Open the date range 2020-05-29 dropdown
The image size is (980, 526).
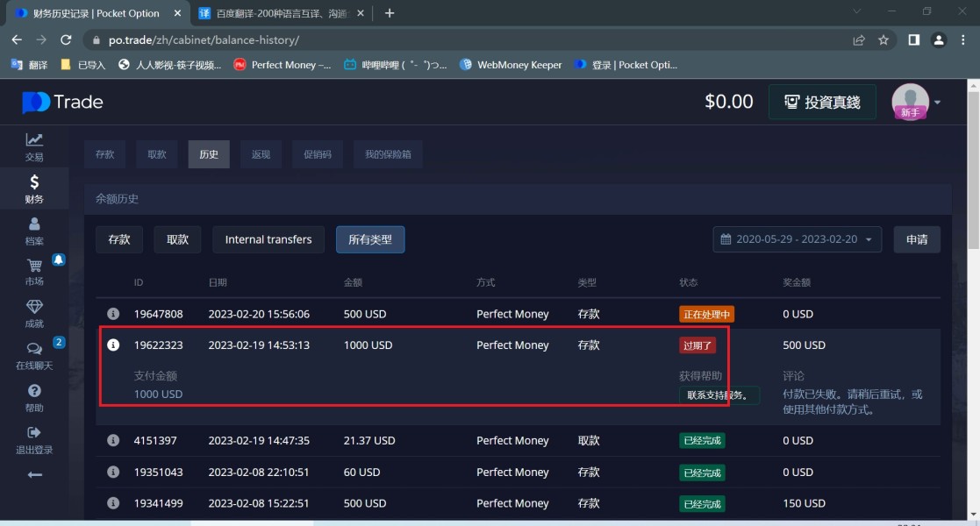798,239
